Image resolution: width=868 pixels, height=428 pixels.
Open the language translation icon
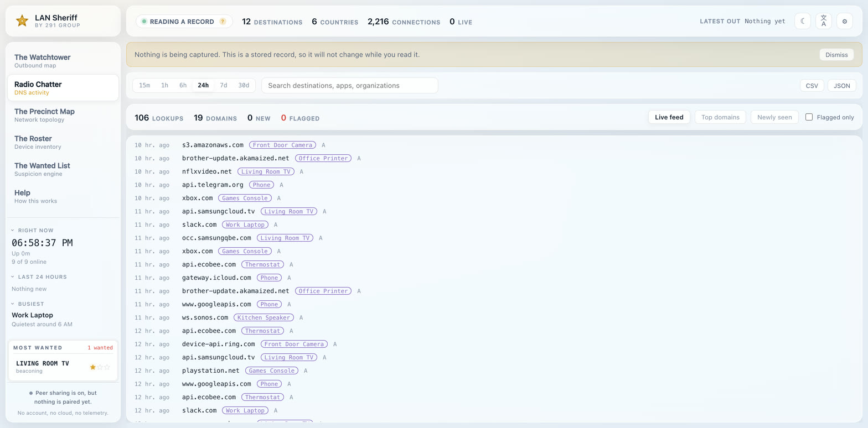[x=824, y=21]
